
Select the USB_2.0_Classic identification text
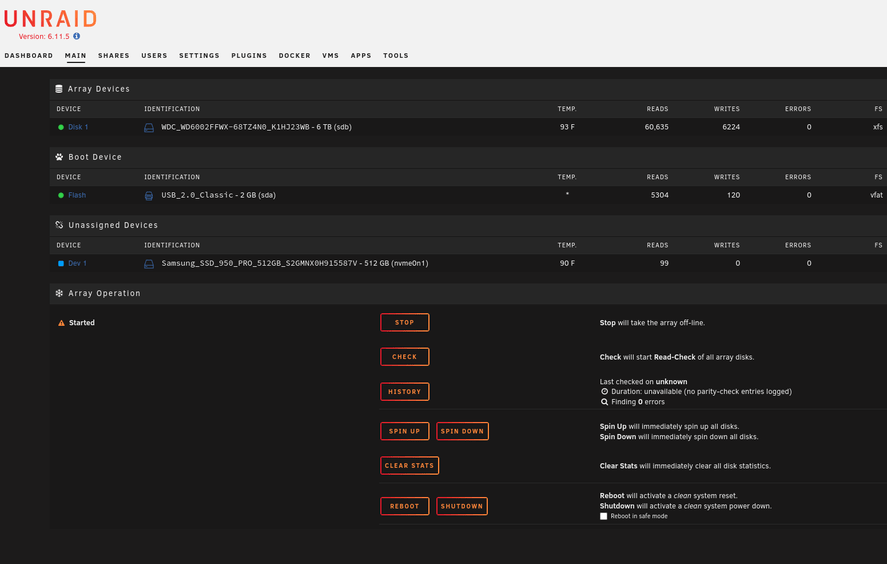click(218, 195)
